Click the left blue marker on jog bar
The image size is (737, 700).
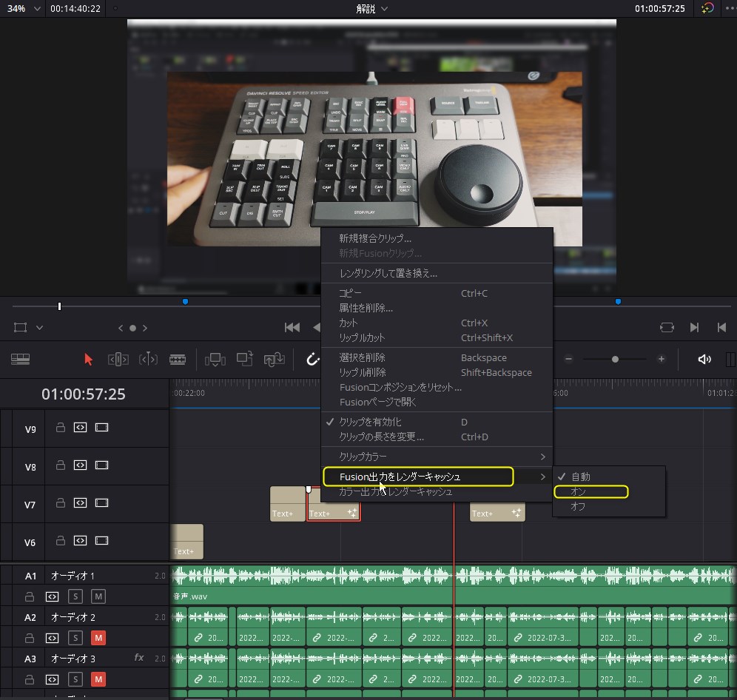[185, 302]
